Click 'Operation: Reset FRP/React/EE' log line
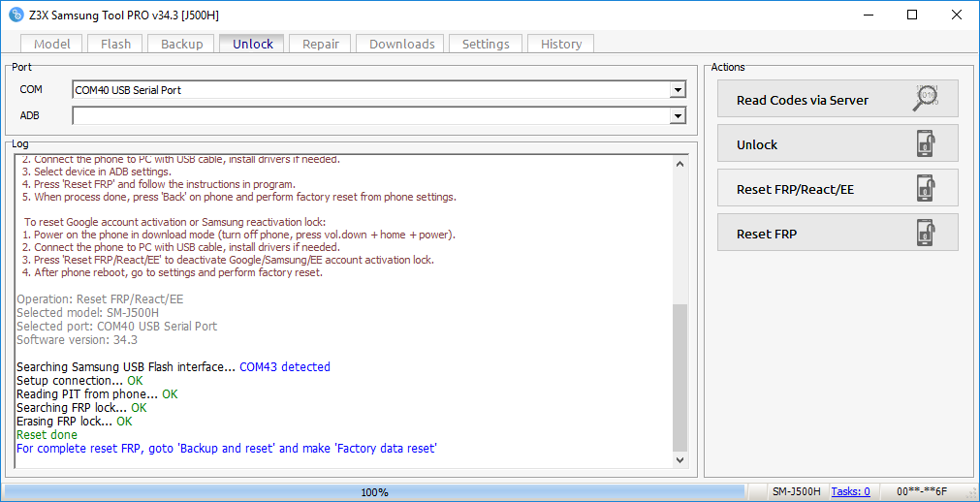The width and height of the screenshot is (980, 502). coord(100,298)
